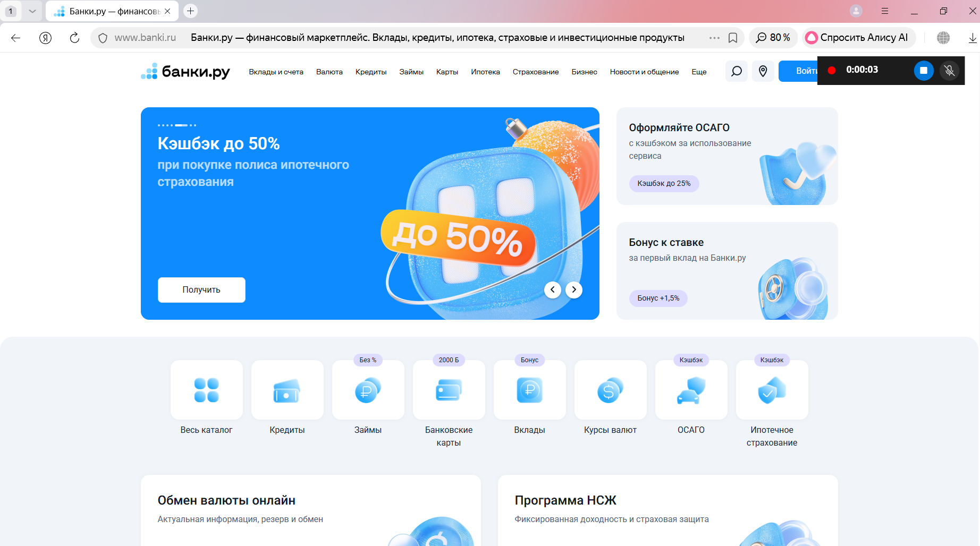Viewport: 980px width, 546px height.
Task: Expand the Еще navigation menu
Action: click(699, 72)
